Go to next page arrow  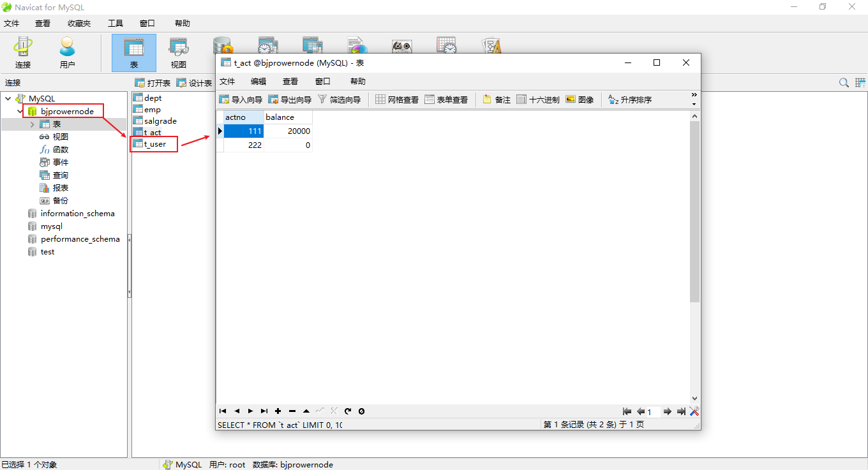tap(668, 412)
